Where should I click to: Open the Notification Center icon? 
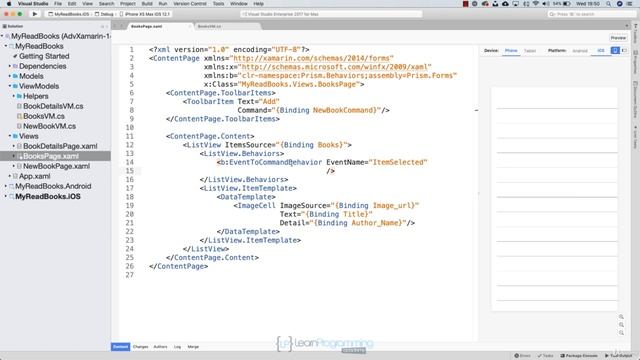coord(630,4)
